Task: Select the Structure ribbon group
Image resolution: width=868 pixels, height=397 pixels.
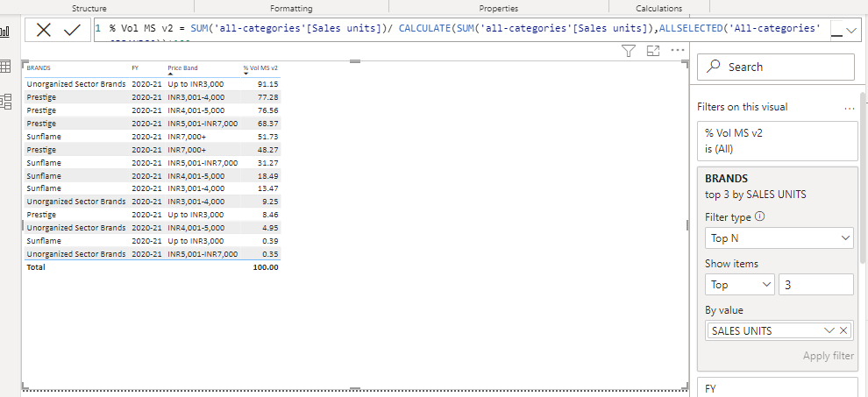Action: tap(89, 8)
